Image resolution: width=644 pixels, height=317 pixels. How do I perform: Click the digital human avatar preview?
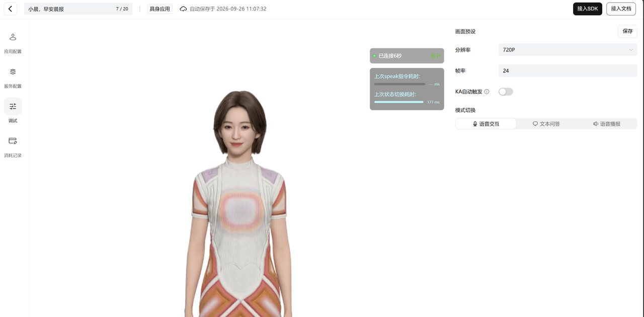(237, 203)
